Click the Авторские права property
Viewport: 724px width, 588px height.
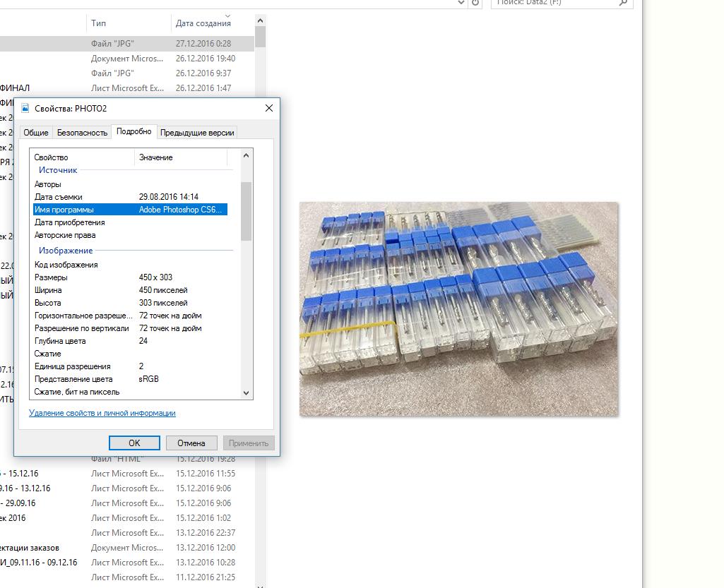(130, 235)
